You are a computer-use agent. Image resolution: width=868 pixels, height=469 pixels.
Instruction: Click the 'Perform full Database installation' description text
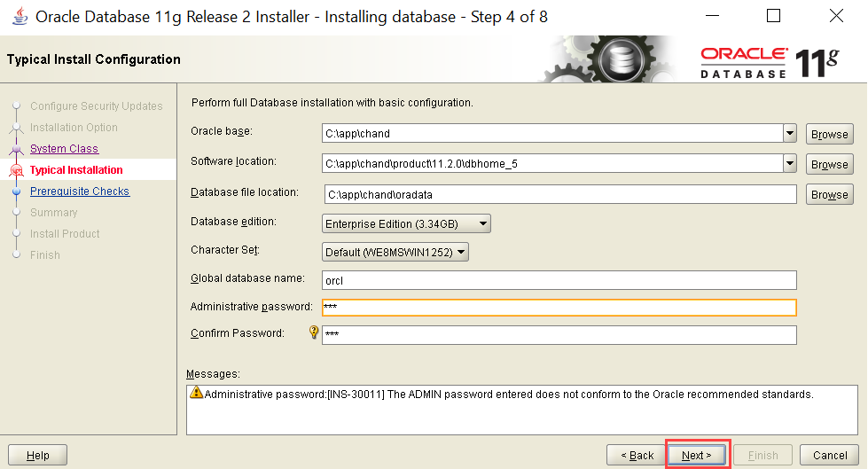[x=332, y=103]
